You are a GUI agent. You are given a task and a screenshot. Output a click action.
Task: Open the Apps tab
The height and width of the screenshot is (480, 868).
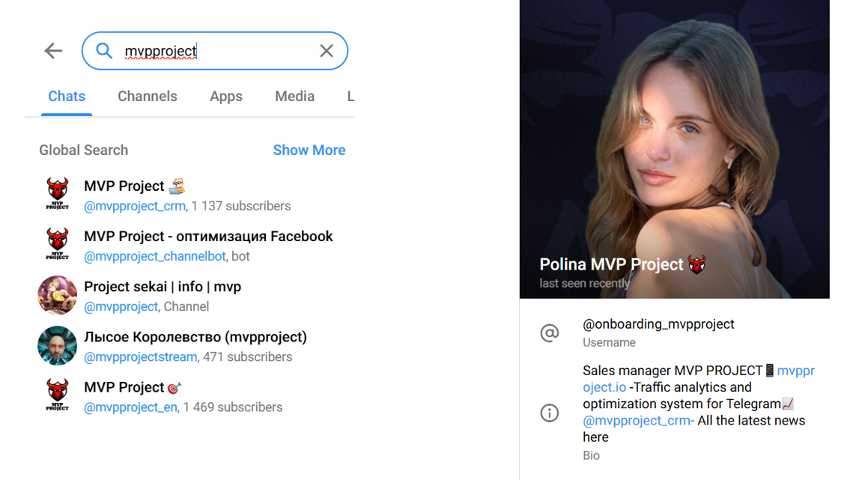point(226,97)
